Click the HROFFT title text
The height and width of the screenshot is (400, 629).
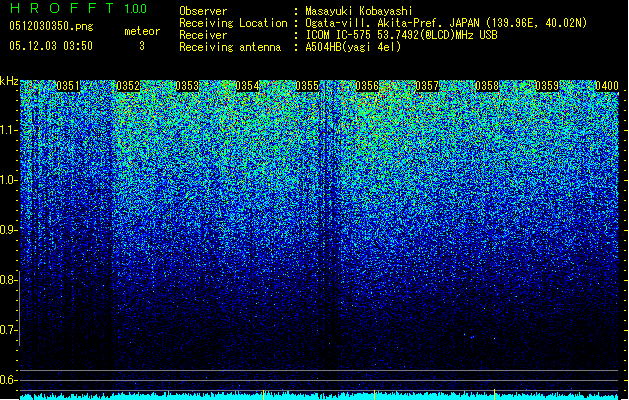pos(62,8)
